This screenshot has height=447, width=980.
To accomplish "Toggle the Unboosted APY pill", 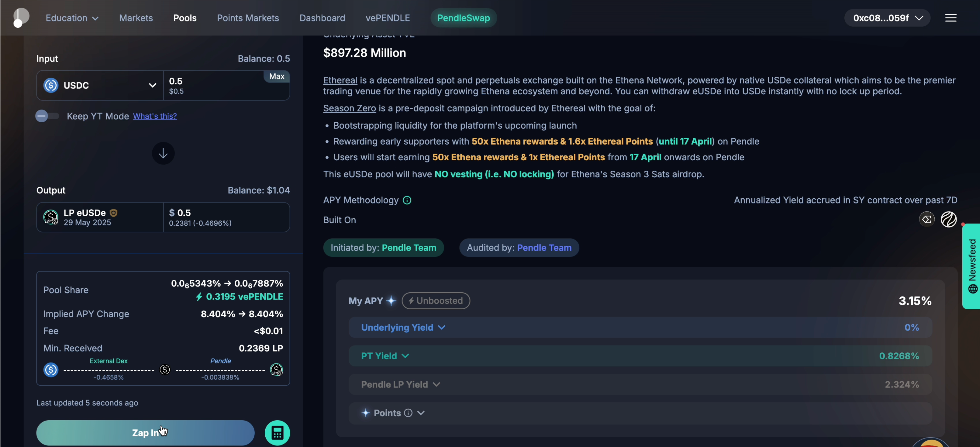I will [436, 301].
